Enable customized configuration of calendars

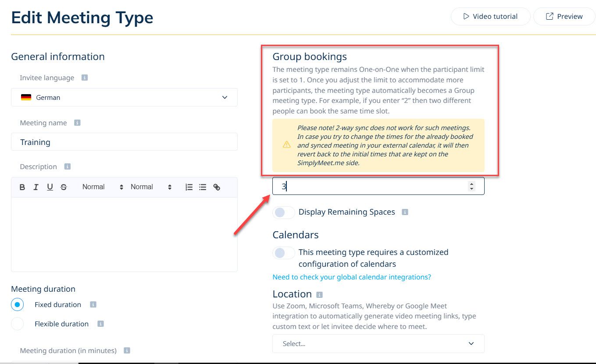click(x=283, y=253)
